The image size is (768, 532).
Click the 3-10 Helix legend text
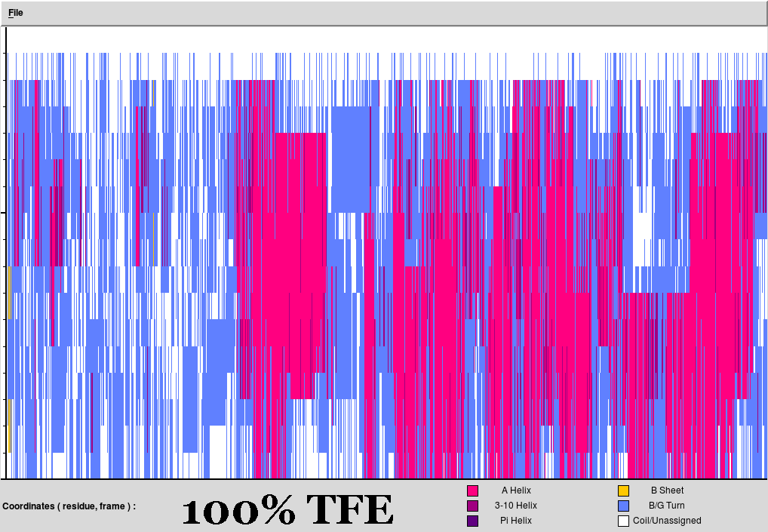(516, 506)
